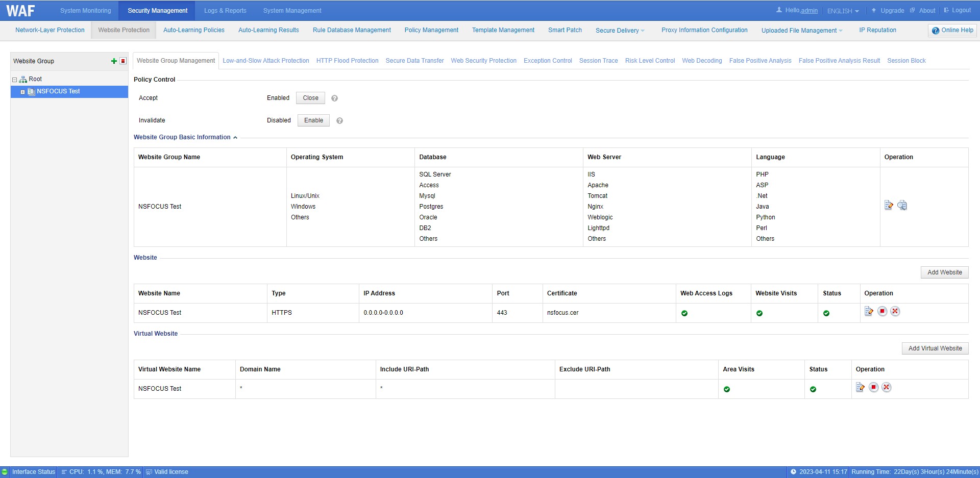
Task: Enable the Invalidate policy control
Action: pos(313,120)
